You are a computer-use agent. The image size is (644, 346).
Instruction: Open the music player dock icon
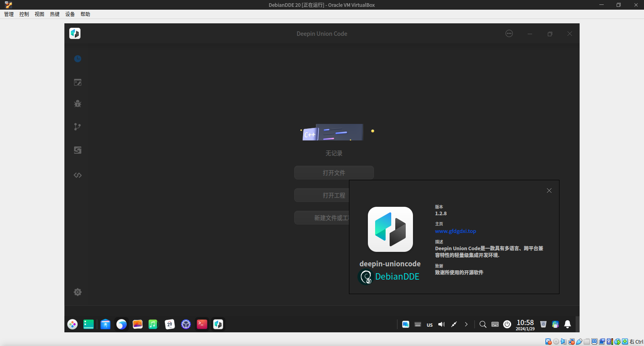point(153,324)
